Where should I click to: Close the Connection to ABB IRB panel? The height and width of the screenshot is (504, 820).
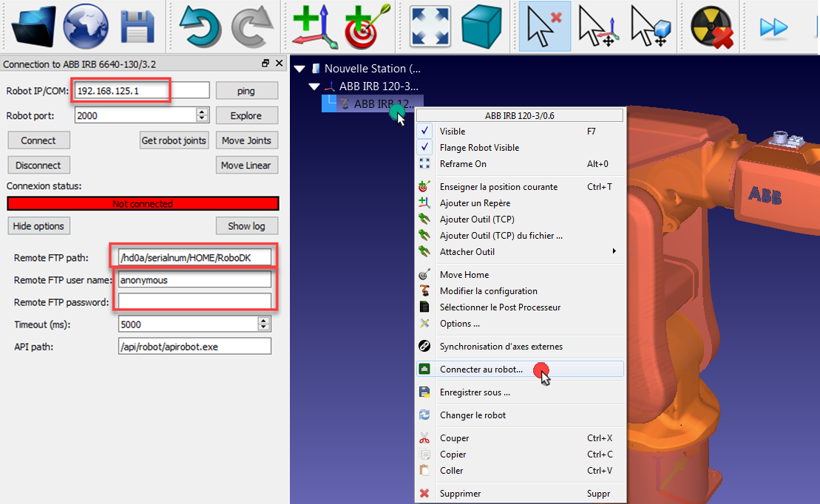pos(279,64)
